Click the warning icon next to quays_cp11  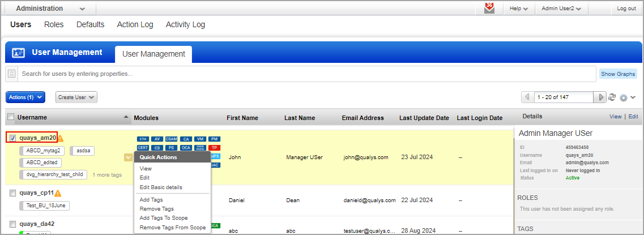pyautogui.click(x=58, y=193)
